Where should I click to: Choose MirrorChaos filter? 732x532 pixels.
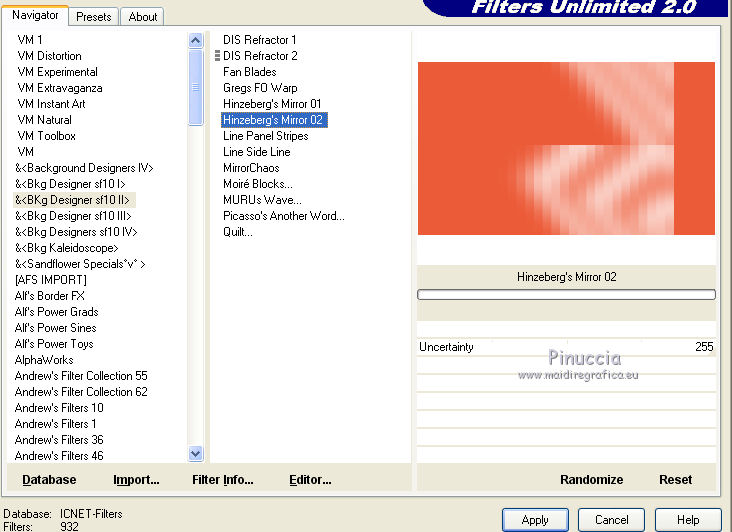tap(251, 168)
